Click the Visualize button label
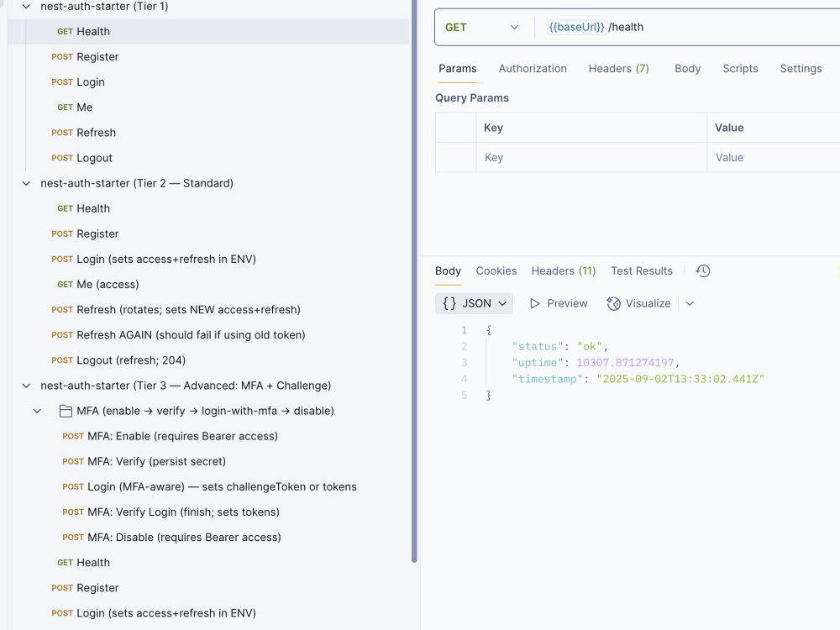This screenshot has height=630, width=840. [648, 304]
